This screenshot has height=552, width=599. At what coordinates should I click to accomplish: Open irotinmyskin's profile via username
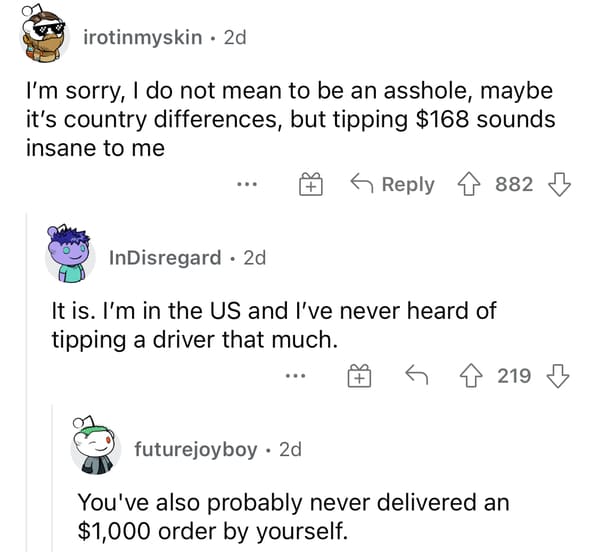143,37
